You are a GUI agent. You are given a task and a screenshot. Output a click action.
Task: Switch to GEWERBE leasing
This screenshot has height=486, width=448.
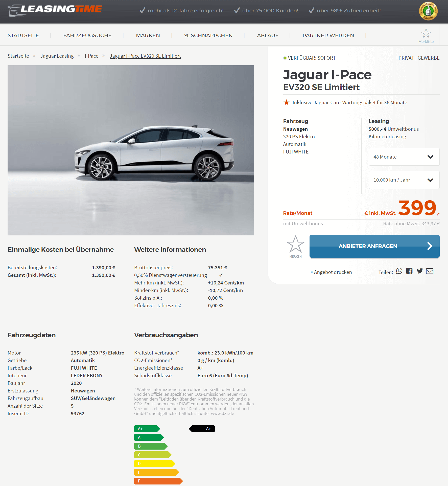429,58
